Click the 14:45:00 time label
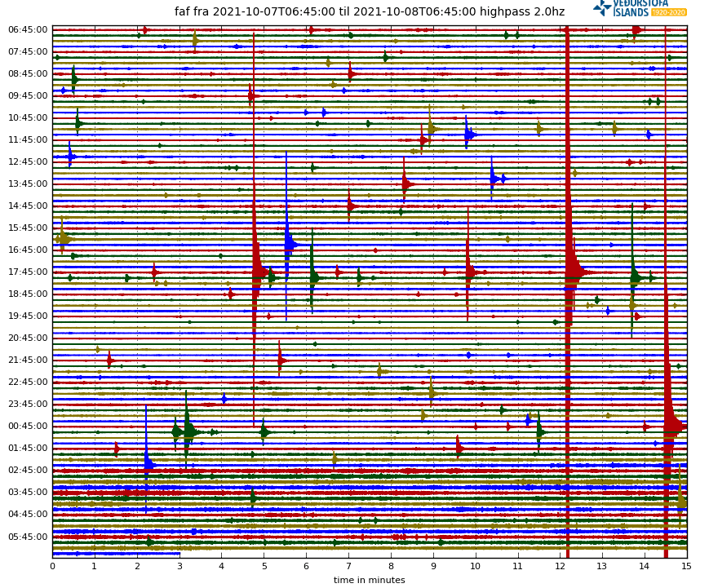The height and width of the screenshot is (588, 709). point(28,206)
